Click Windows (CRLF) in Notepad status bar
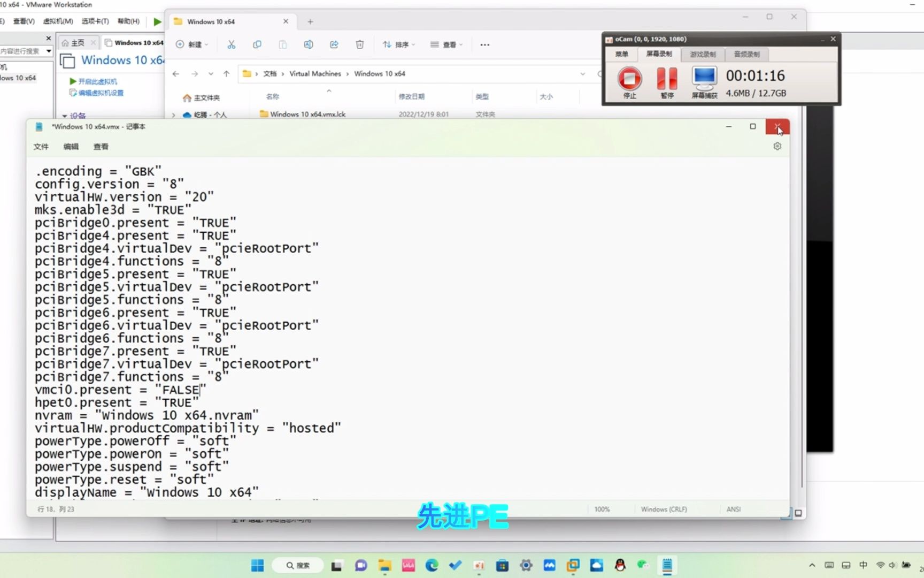 pyautogui.click(x=664, y=509)
